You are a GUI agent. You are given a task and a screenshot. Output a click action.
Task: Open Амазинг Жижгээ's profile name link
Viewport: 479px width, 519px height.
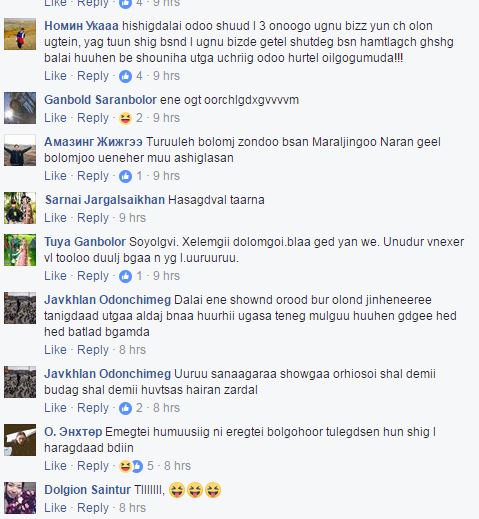pos(93,142)
